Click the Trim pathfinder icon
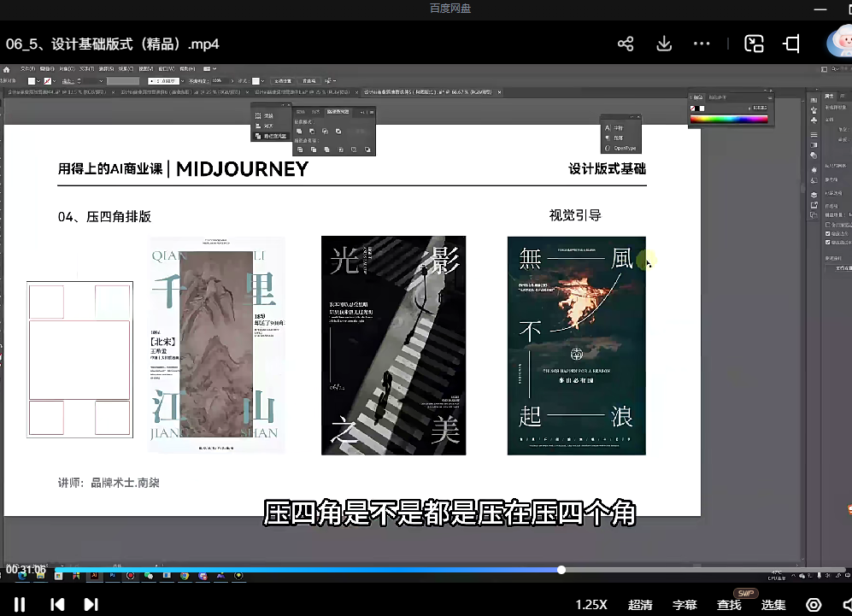This screenshot has height=616, width=852. [314, 150]
